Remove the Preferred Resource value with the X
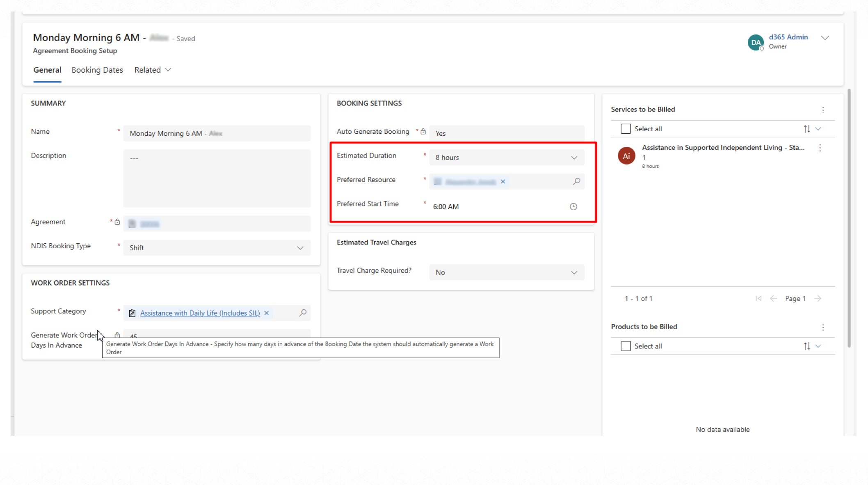 pos(503,181)
